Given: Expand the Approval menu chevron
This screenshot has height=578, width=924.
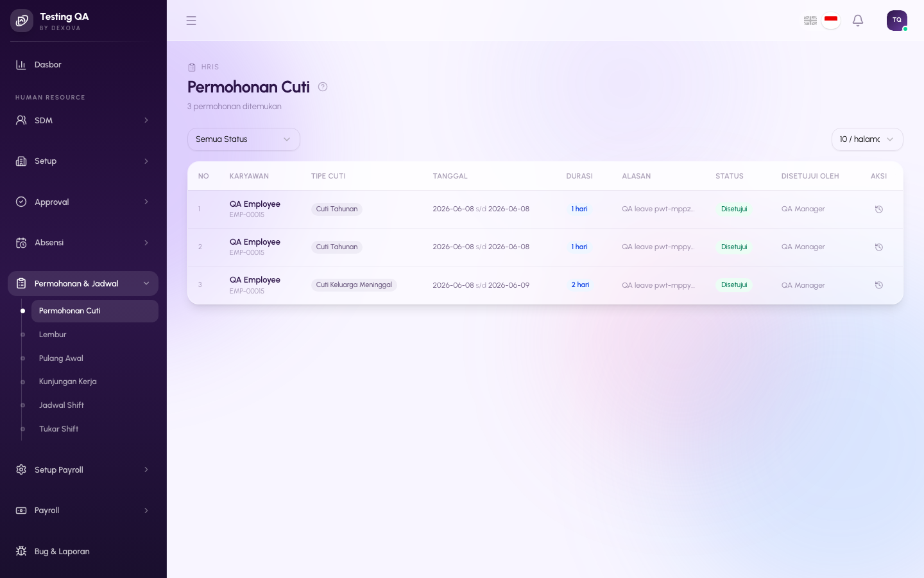Looking at the screenshot, I should tap(146, 202).
